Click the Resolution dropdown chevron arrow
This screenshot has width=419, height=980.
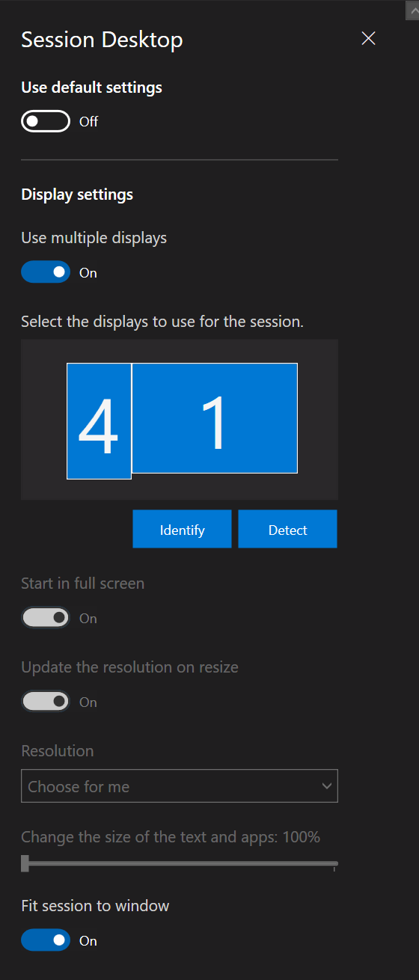[326, 786]
